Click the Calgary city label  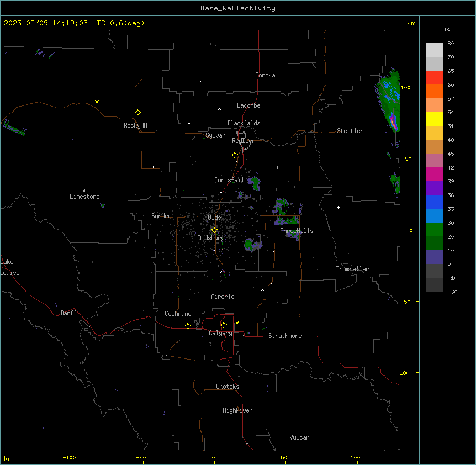click(x=220, y=333)
